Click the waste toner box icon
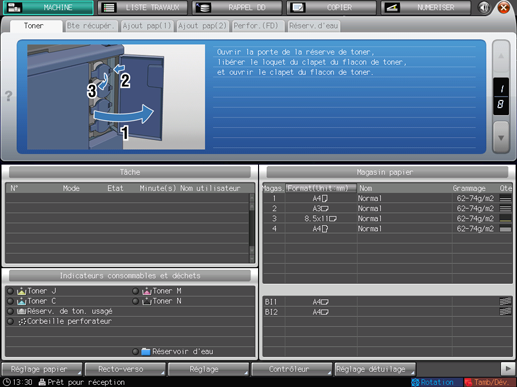This screenshot has width=517, height=387. [x=22, y=311]
